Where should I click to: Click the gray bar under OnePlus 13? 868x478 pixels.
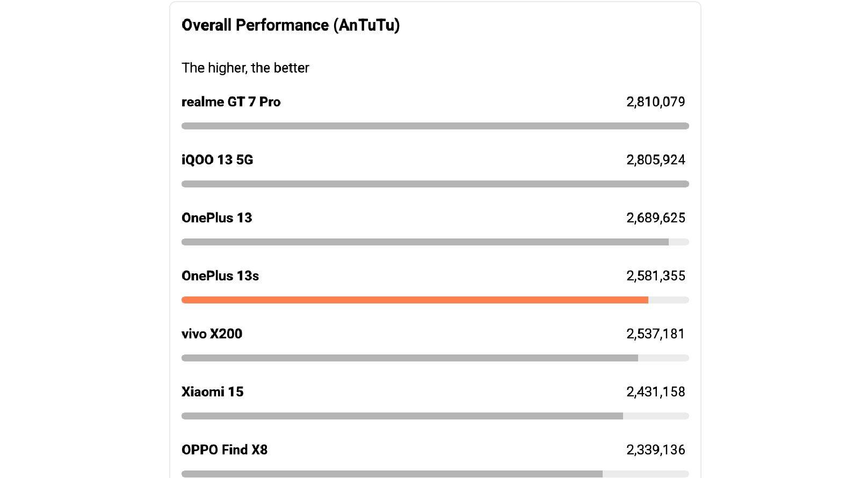tap(425, 242)
